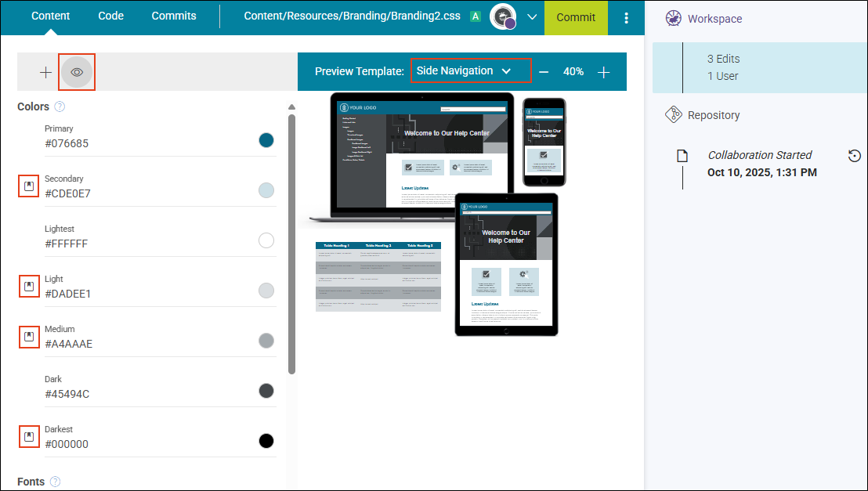Screen dimensions: 868x491
Task: Click the save icon beside Medium color
Action: (29, 337)
